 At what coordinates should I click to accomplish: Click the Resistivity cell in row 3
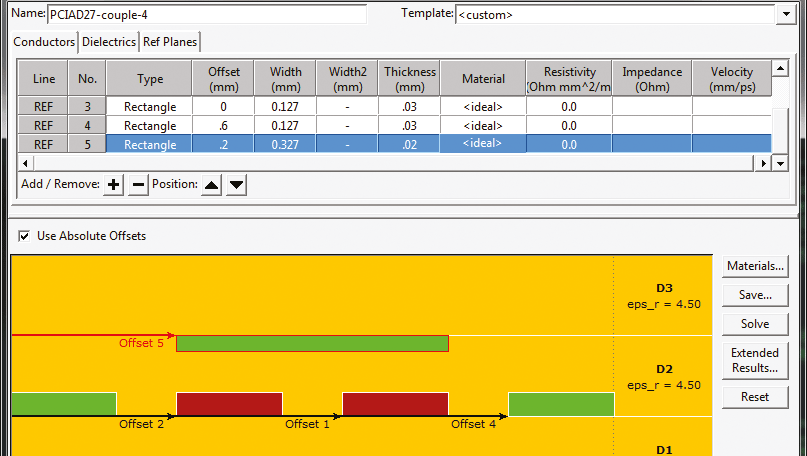[x=569, y=107]
